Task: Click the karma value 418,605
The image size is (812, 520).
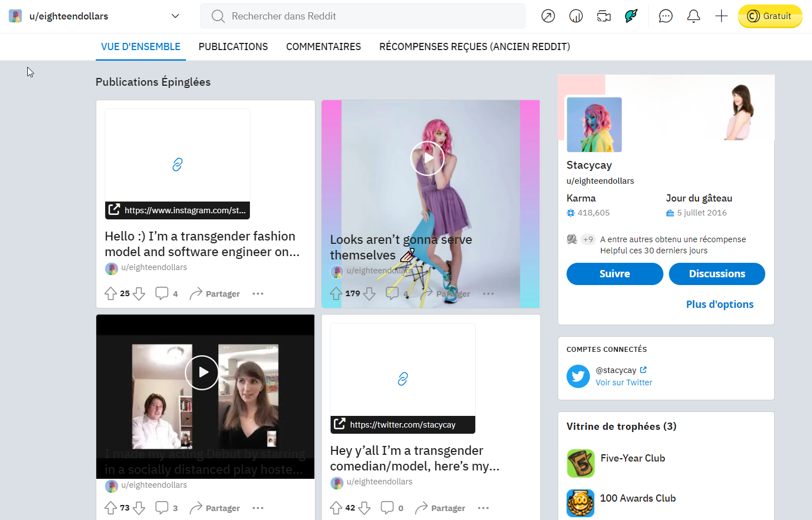Action: [x=593, y=213]
